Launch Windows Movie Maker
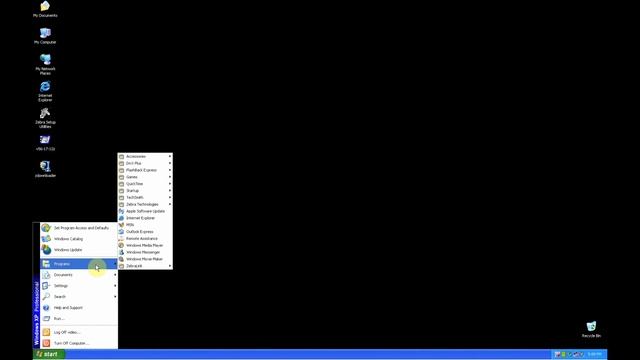 tap(145, 259)
